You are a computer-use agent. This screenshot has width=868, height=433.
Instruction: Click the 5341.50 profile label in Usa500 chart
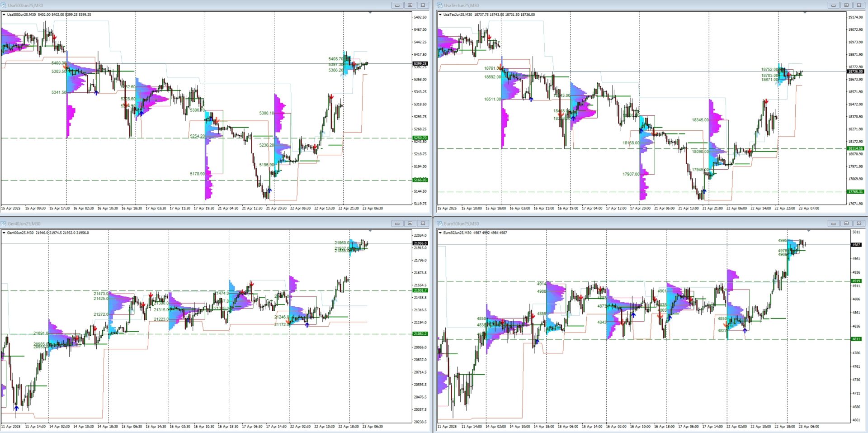point(59,92)
